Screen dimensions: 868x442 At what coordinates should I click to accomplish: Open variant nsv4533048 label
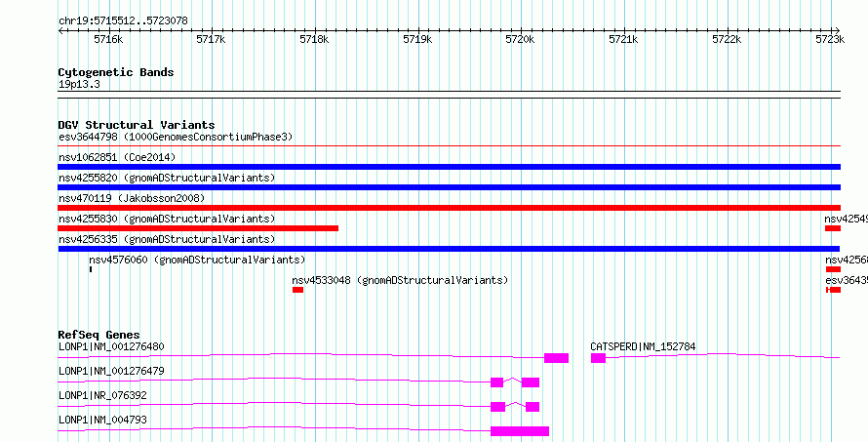pos(400,280)
